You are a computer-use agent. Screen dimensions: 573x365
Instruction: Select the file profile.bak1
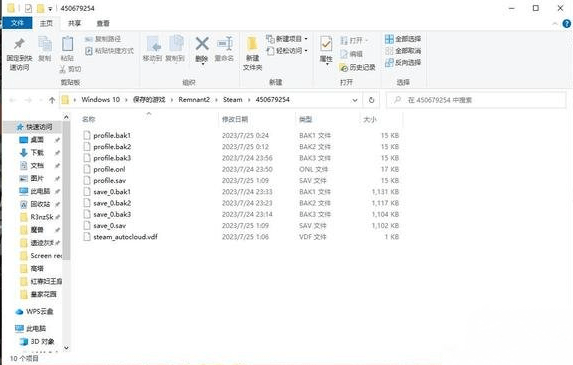[112, 136]
